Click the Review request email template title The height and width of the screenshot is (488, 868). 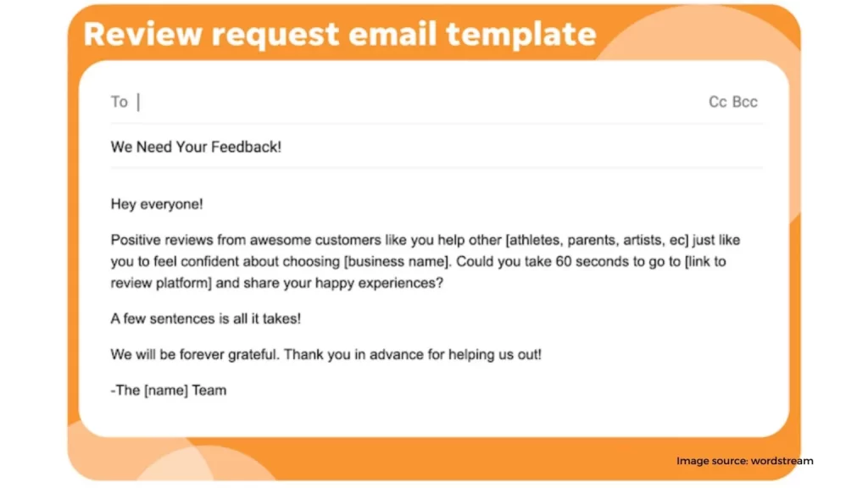point(340,34)
